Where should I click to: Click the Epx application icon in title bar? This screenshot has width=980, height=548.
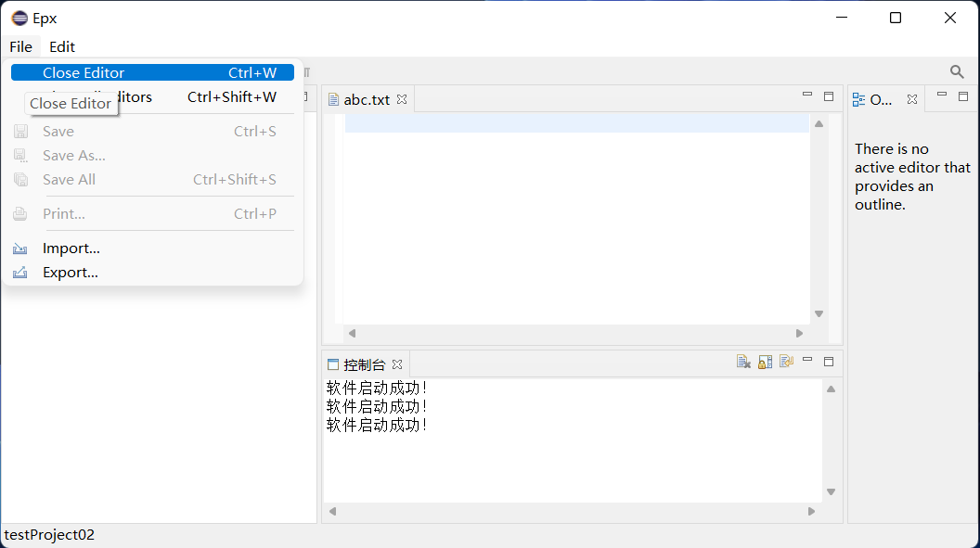pyautogui.click(x=20, y=19)
